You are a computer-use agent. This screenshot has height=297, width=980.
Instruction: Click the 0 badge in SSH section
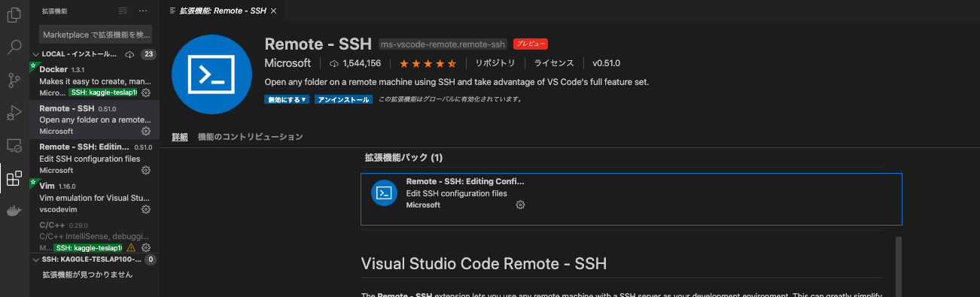tap(150, 259)
